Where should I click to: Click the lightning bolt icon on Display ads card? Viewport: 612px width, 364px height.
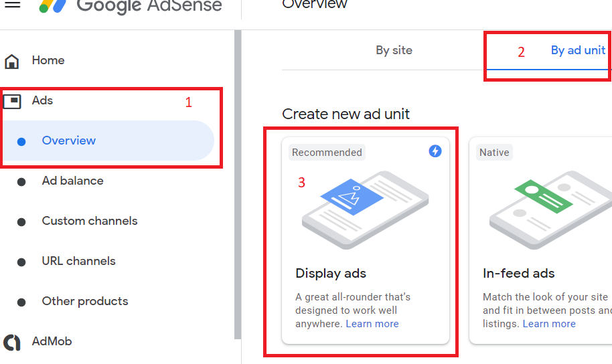pos(435,151)
